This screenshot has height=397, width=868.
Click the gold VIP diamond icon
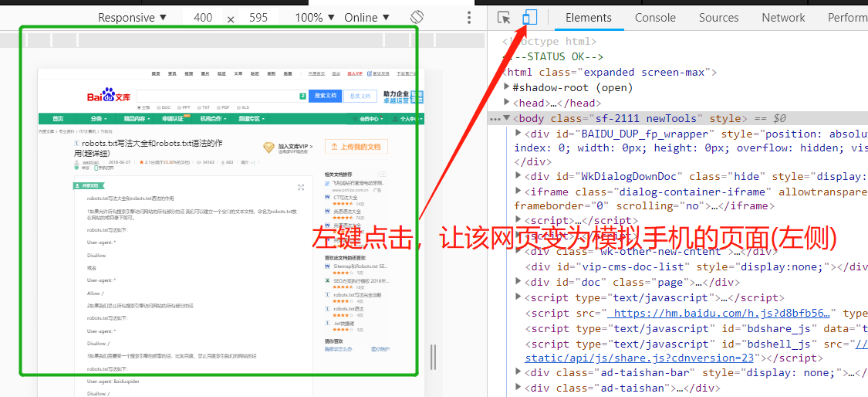pyautogui.click(x=269, y=147)
